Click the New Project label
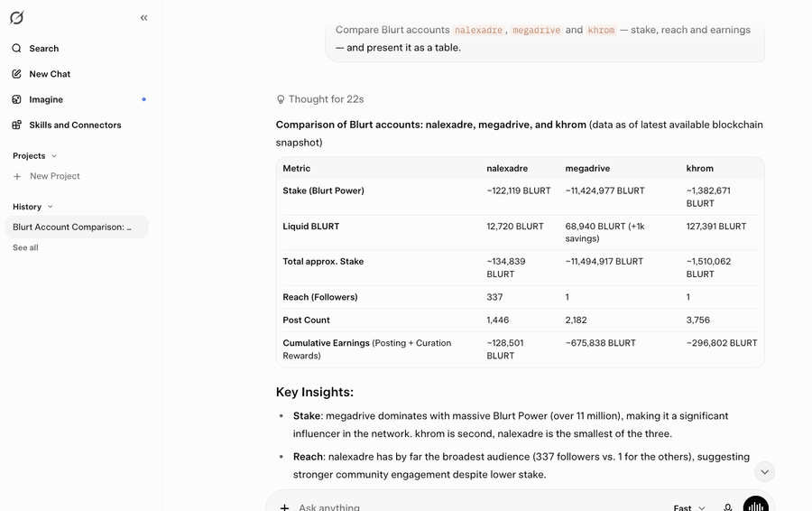Screen dimensions: 812x511 point(55,176)
